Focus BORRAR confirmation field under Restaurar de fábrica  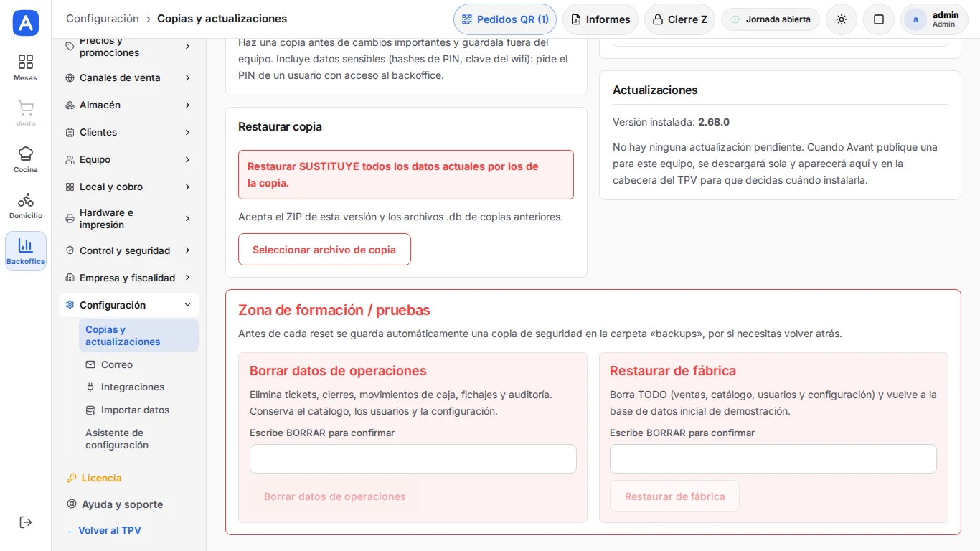(x=773, y=458)
